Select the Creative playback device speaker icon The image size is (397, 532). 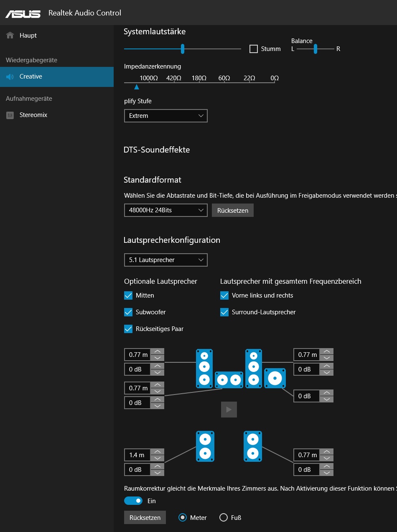click(x=10, y=76)
